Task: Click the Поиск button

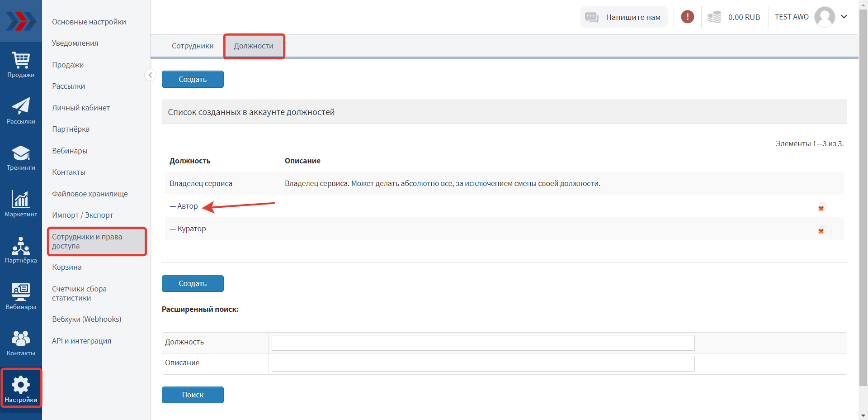Action: (193, 395)
